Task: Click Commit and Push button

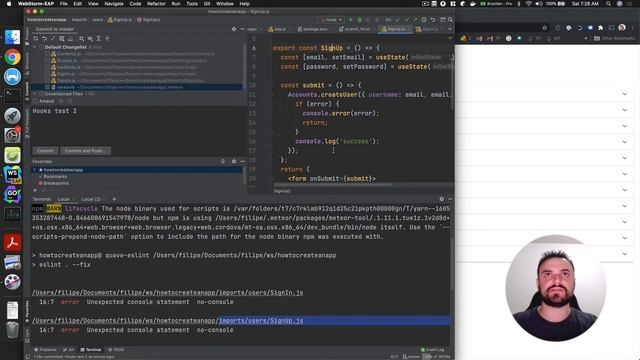Action: point(85,151)
